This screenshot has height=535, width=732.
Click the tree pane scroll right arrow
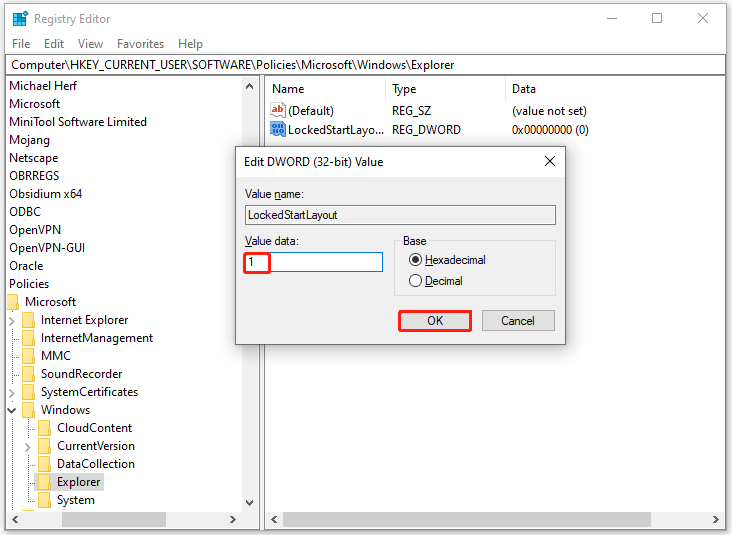coord(232,519)
